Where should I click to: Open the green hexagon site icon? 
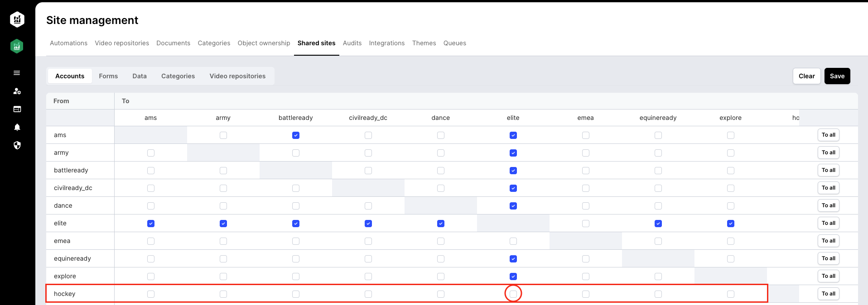point(17,46)
